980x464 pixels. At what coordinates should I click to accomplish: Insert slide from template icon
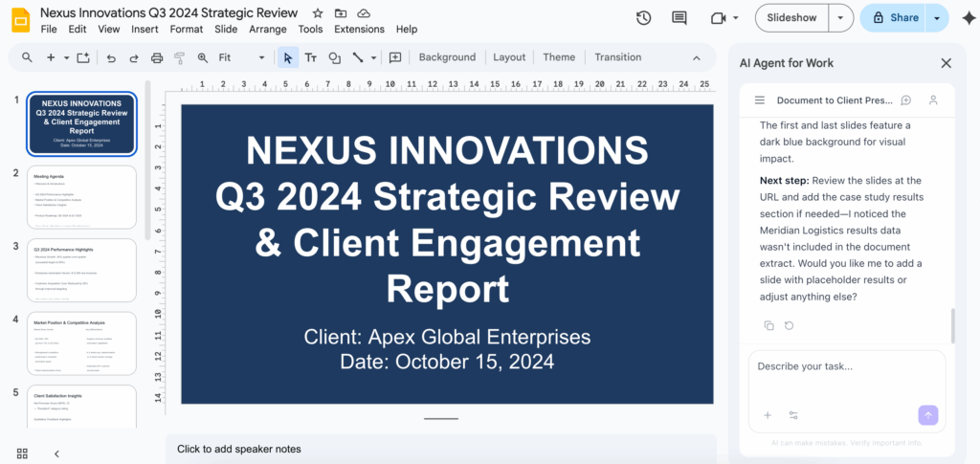pos(84,57)
